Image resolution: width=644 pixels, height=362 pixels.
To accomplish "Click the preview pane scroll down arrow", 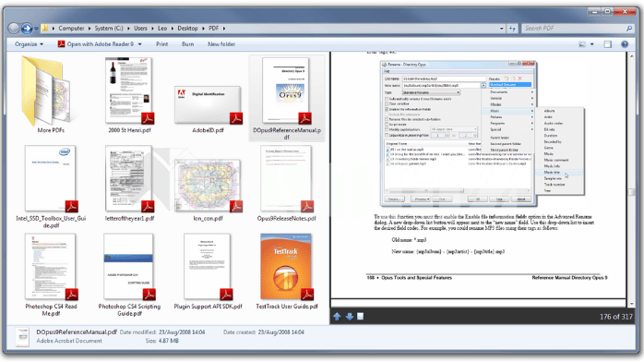I will [632, 304].
